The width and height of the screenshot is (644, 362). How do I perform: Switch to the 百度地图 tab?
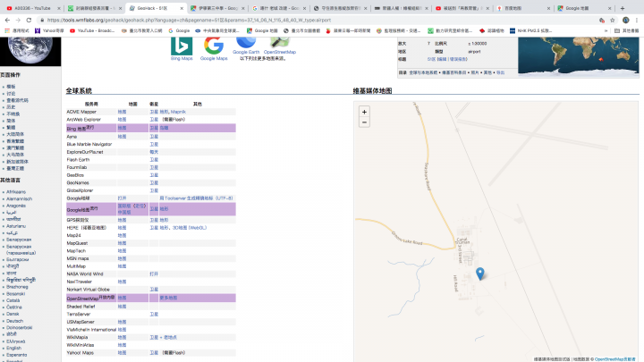521,8
